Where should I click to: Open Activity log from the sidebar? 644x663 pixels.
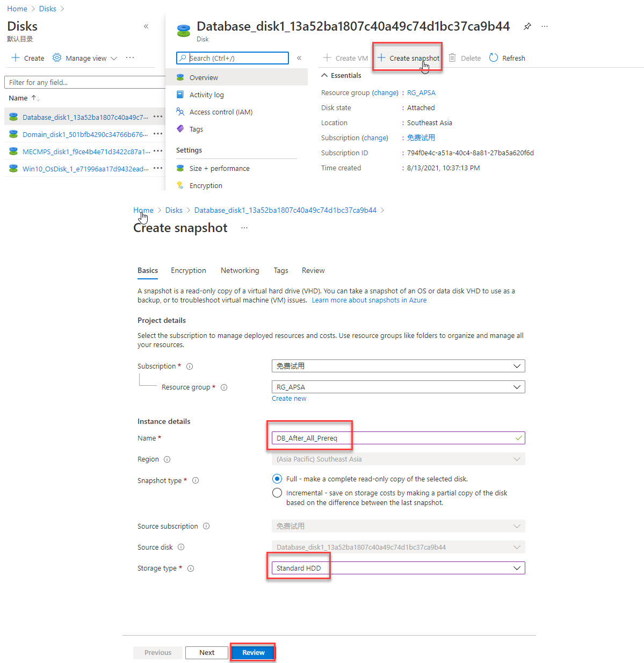206,95
